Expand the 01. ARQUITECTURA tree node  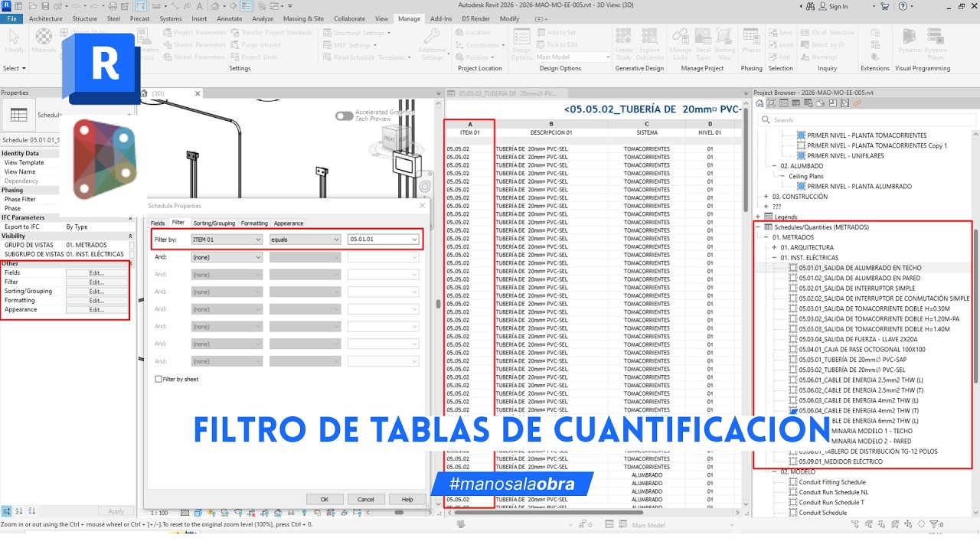coord(774,247)
